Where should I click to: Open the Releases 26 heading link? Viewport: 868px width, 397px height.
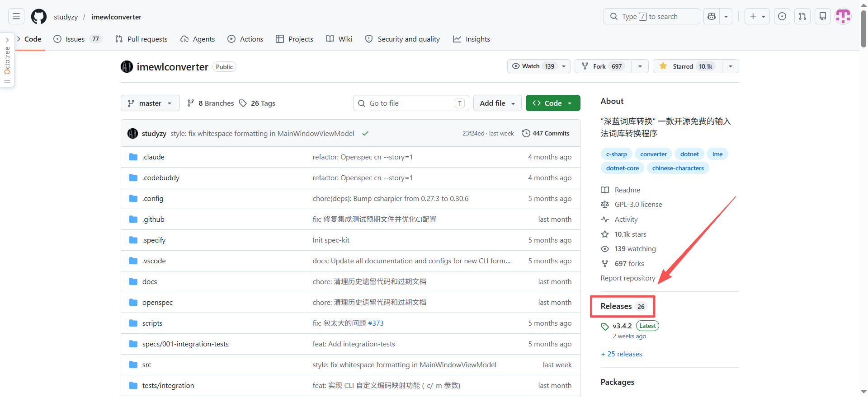[x=623, y=306]
